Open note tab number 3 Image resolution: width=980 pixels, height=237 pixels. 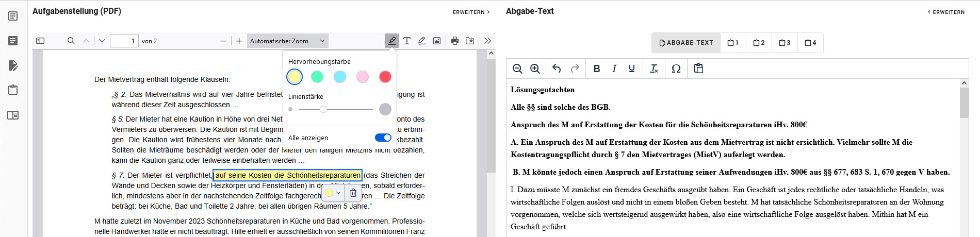pyautogui.click(x=785, y=43)
